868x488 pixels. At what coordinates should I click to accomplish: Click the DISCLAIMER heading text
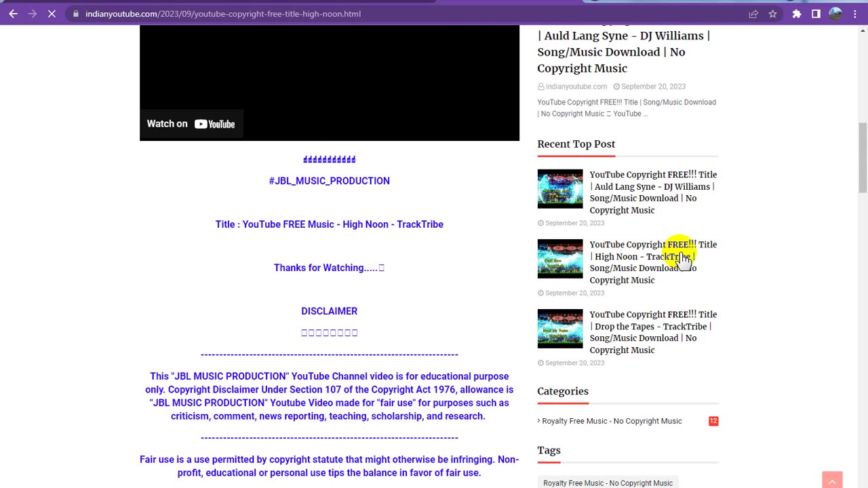click(x=329, y=311)
